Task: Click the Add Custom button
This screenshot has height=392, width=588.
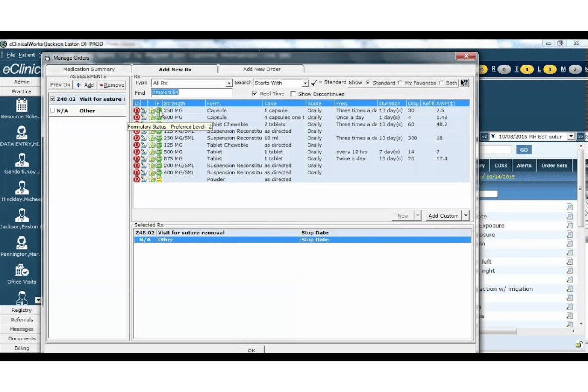Action: point(443,216)
